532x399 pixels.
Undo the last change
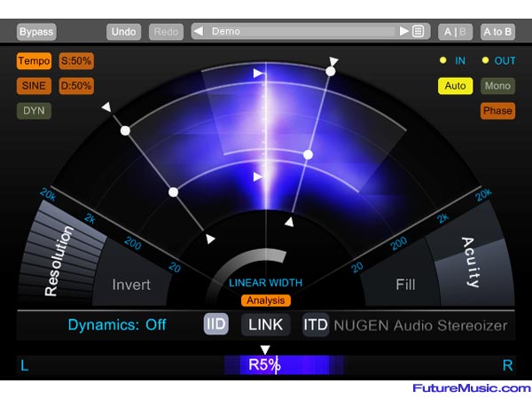point(123,32)
